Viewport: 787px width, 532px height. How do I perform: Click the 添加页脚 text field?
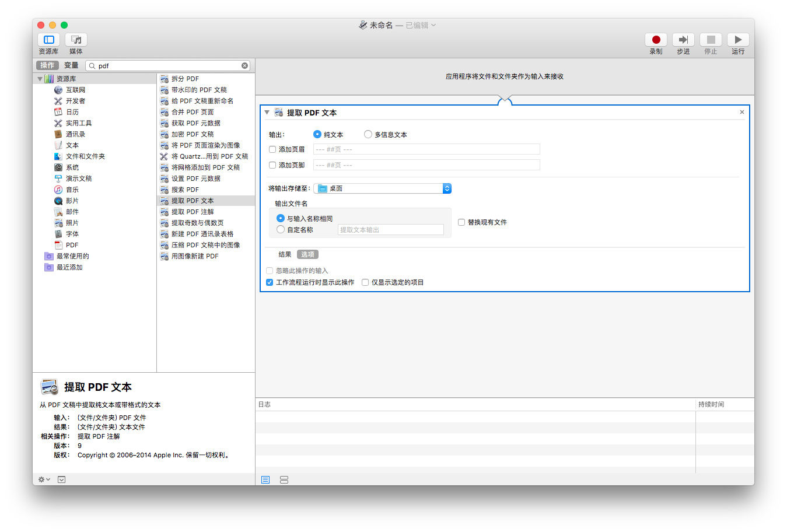(426, 165)
